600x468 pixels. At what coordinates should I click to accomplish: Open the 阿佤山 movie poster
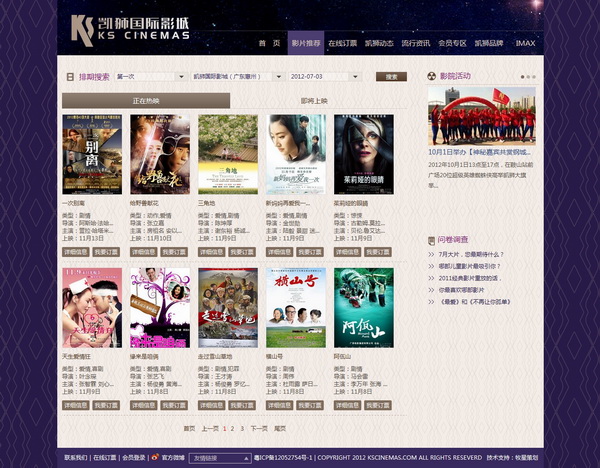click(x=364, y=308)
